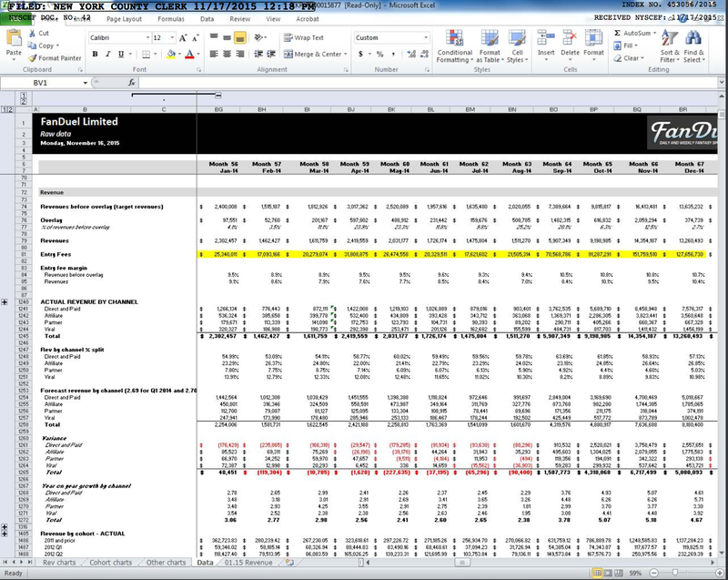The height and width of the screenshot is (580, 728).
Task: Click the zoom slider handle
Action: pyautogui.click(x=674, y=573)
